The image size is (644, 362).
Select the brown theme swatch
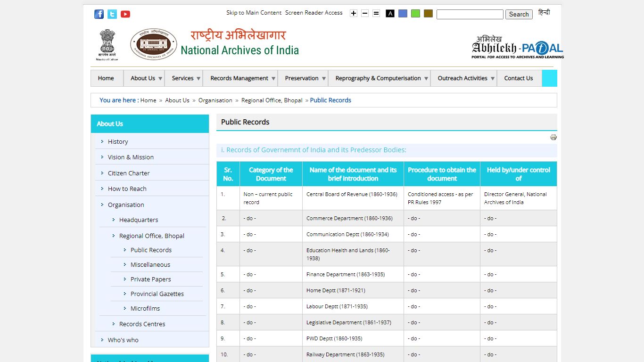click(x=428, y=13)
